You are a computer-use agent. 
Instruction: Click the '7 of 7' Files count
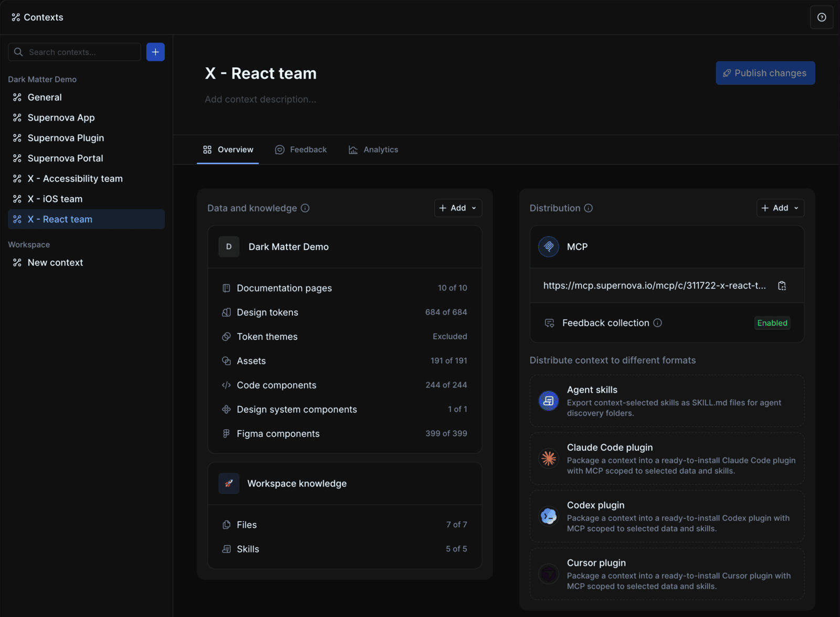456,525
